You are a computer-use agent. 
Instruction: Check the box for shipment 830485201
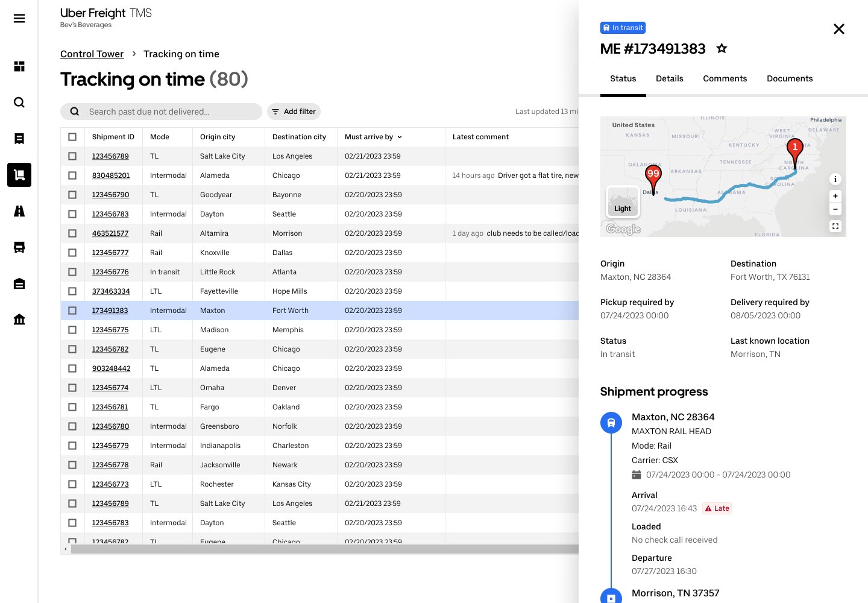click(72, 175)
